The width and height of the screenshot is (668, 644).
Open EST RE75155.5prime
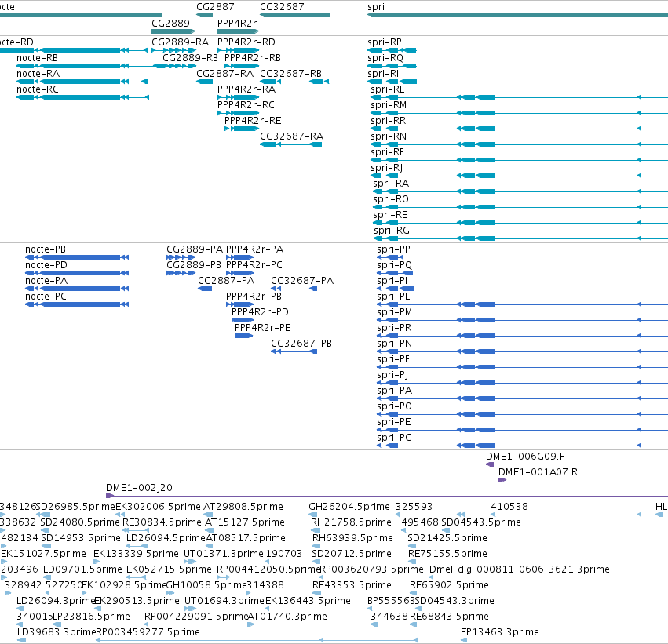pyautogui.click(x=447, y=554)
